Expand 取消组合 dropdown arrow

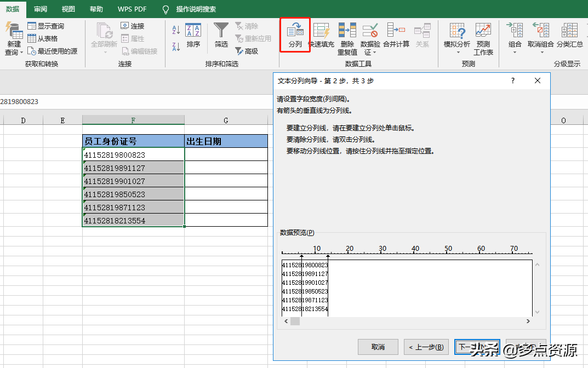click(542, 53)
